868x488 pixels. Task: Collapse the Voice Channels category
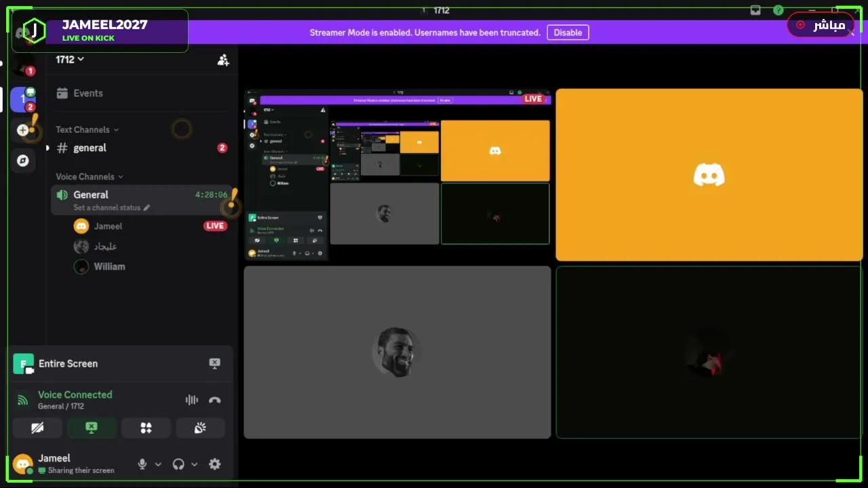(90, 176)
